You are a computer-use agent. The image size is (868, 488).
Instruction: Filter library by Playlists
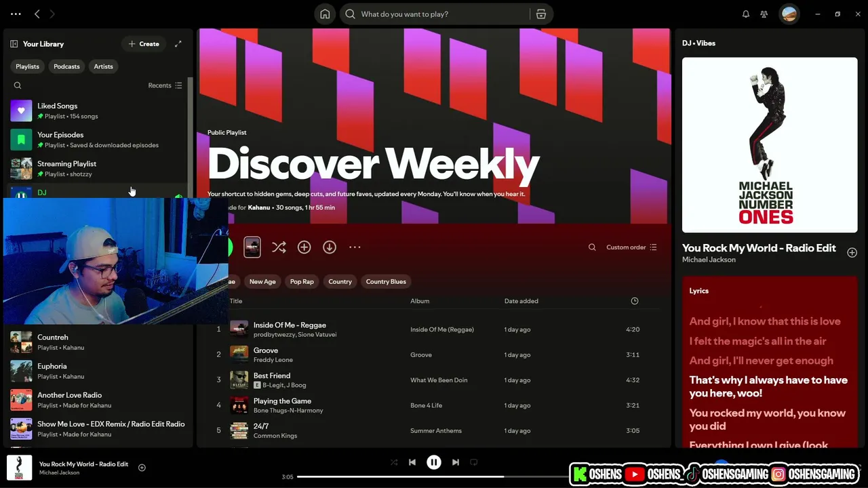tap(28, 66)
